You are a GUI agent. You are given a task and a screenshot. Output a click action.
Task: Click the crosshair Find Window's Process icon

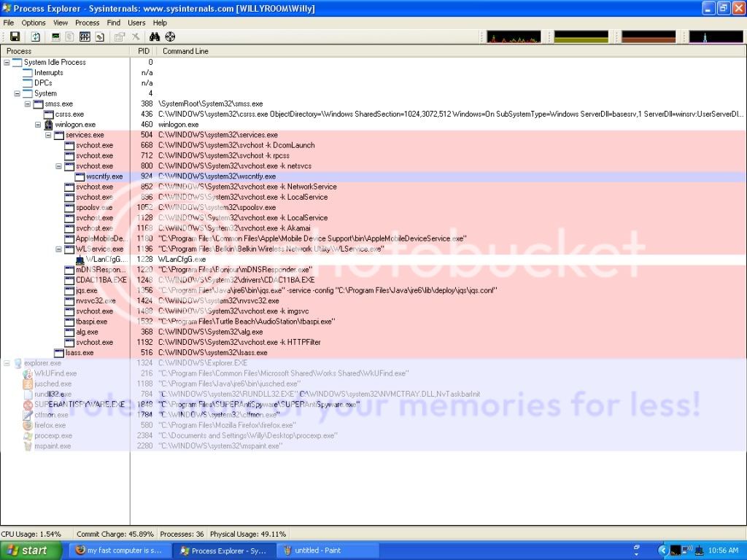pos(170,36)
